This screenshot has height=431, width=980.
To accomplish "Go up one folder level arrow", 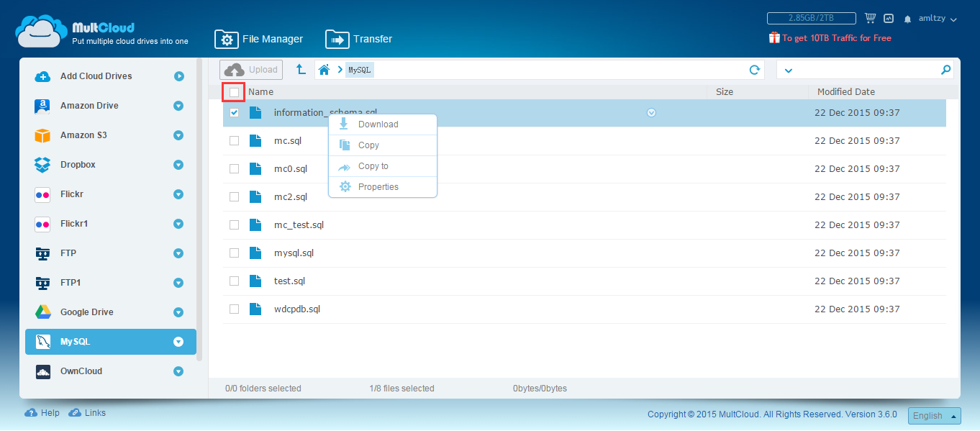I will (x=301, y=70).
